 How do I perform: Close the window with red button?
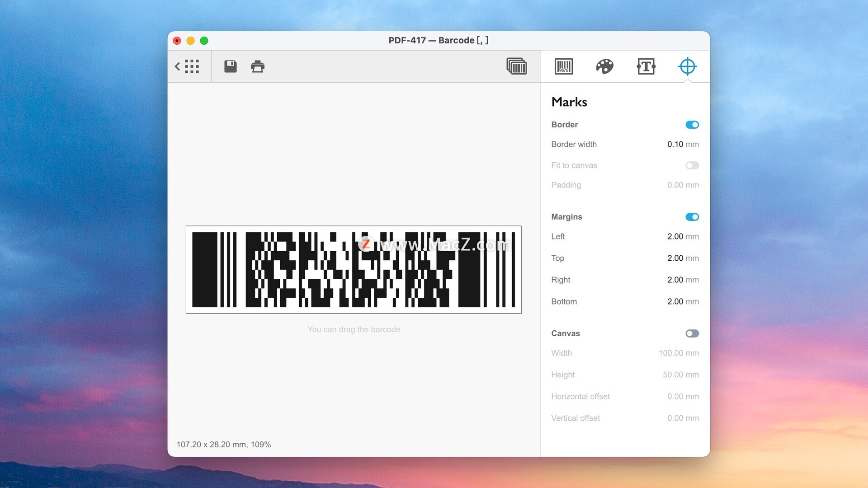(x=177, y=41)
